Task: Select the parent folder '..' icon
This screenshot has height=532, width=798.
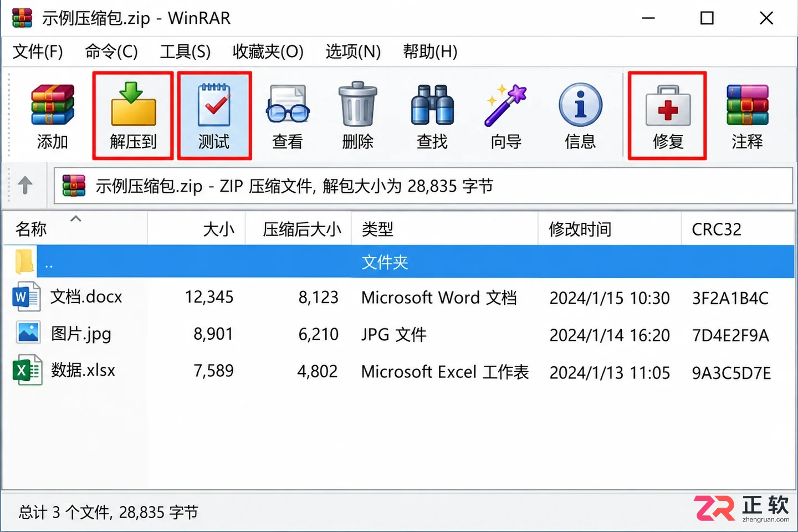Action: pyautogui.click(x=24, y=262)
